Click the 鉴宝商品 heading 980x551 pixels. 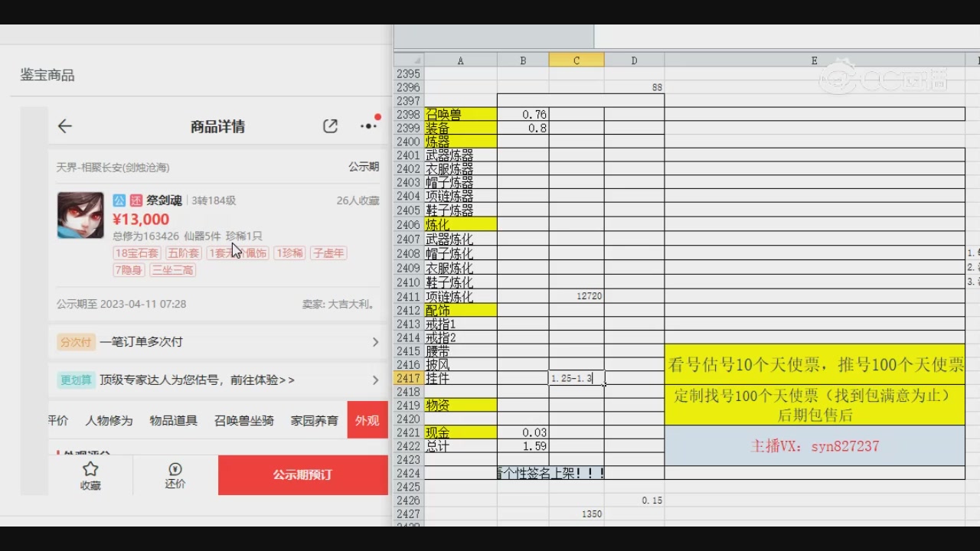(47, 75)
